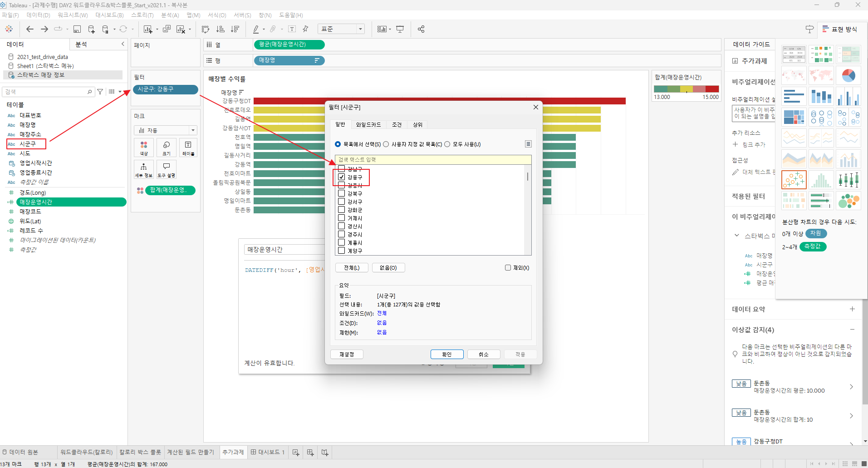Open the 워크시트(W) menu
The height and width of the screenshot is (468, 868).
coord(73,15)
